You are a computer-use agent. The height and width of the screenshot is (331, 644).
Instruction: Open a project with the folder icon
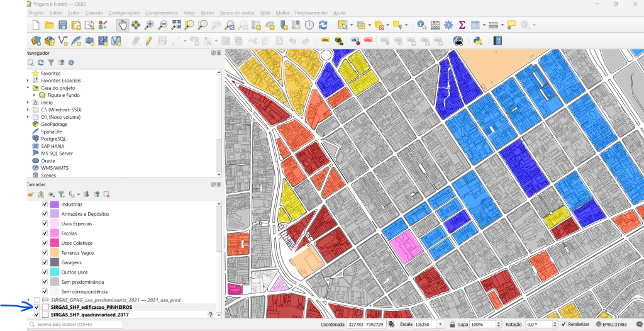click(49, 25)
